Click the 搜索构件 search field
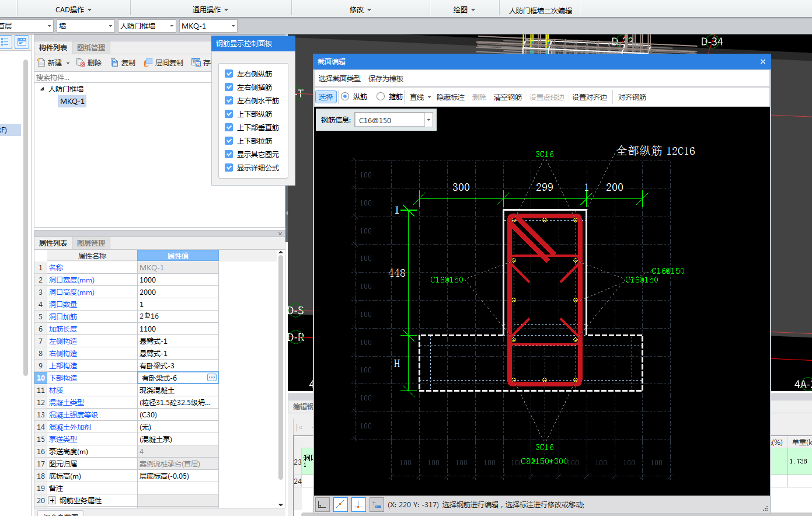The height and width of the screenshot is (516, 812). tap(123, 77)
